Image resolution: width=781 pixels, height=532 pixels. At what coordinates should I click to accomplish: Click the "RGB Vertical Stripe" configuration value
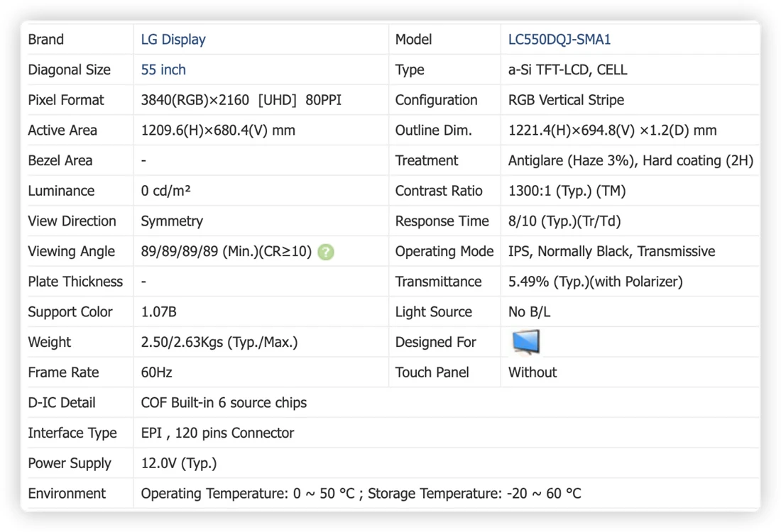pos(566,100)
